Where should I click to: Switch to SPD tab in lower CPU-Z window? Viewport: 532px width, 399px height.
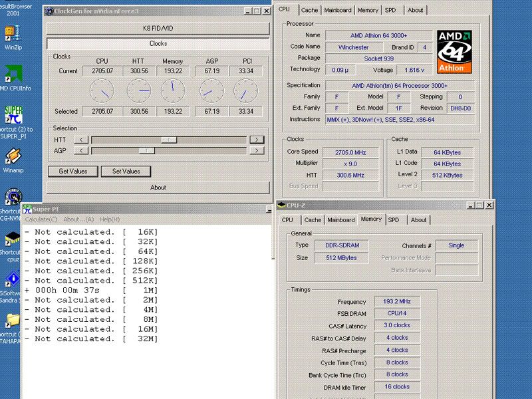[394, 220]
